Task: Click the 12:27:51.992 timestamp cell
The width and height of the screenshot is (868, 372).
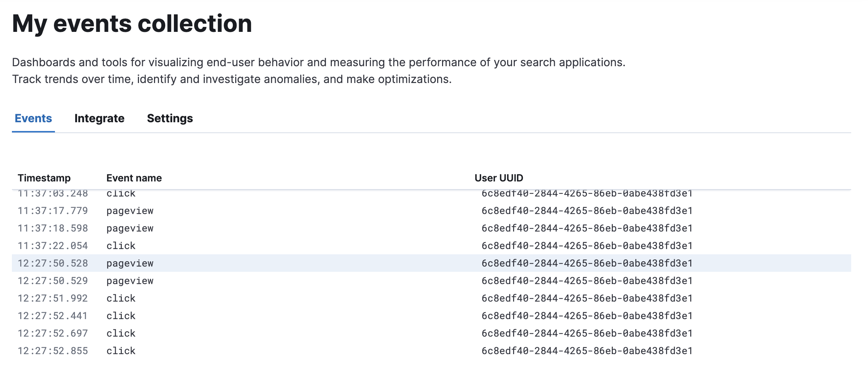Action: point(53,298)
